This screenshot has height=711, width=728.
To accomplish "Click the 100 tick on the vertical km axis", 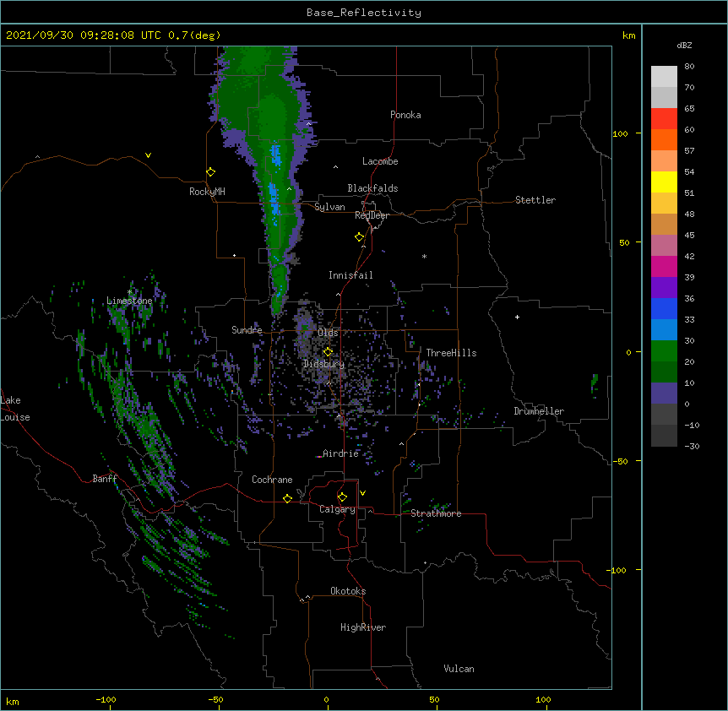I will pyautogui.click(x=620, y=133).
